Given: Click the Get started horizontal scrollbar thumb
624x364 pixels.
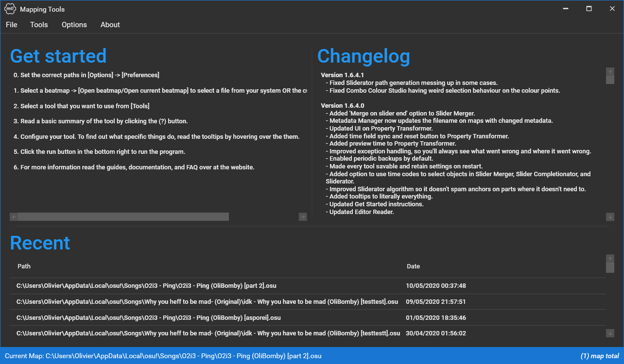Looking at the screenshot, I should [x=123, y=217].
